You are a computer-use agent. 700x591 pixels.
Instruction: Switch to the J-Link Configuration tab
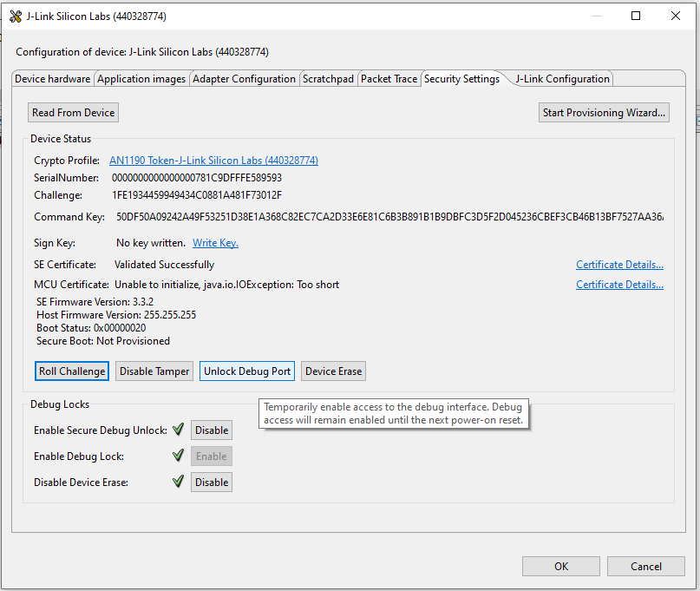(562, 79)
